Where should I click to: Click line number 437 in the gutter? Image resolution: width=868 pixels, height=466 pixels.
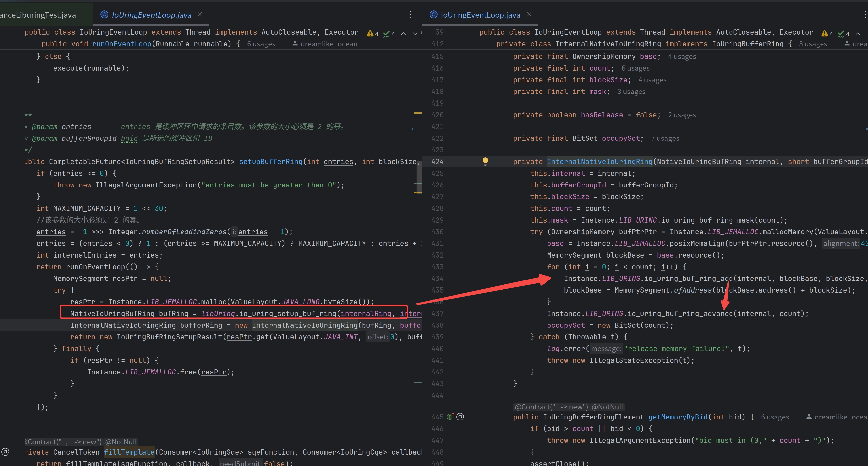[x=437, y=314]
